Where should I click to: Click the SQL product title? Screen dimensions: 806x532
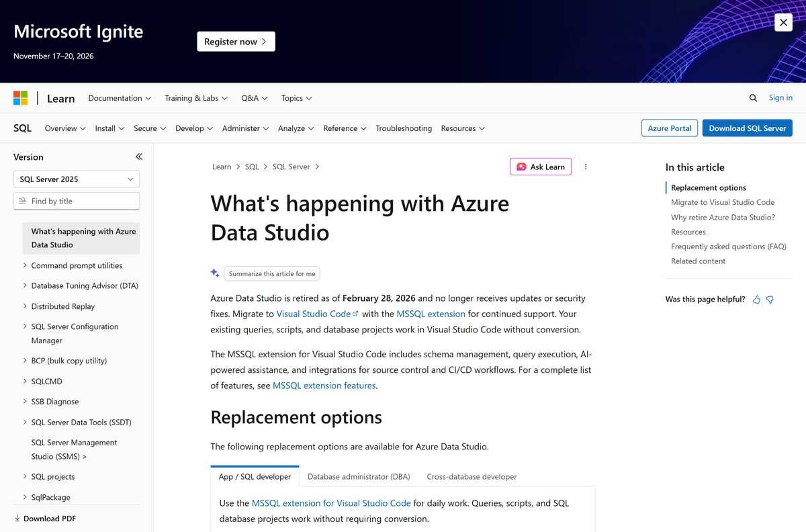22,128
